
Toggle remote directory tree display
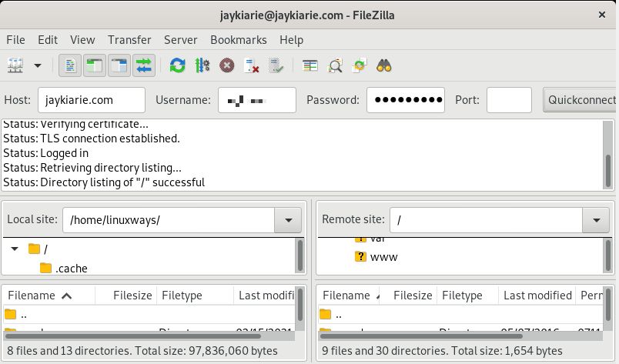119,65
